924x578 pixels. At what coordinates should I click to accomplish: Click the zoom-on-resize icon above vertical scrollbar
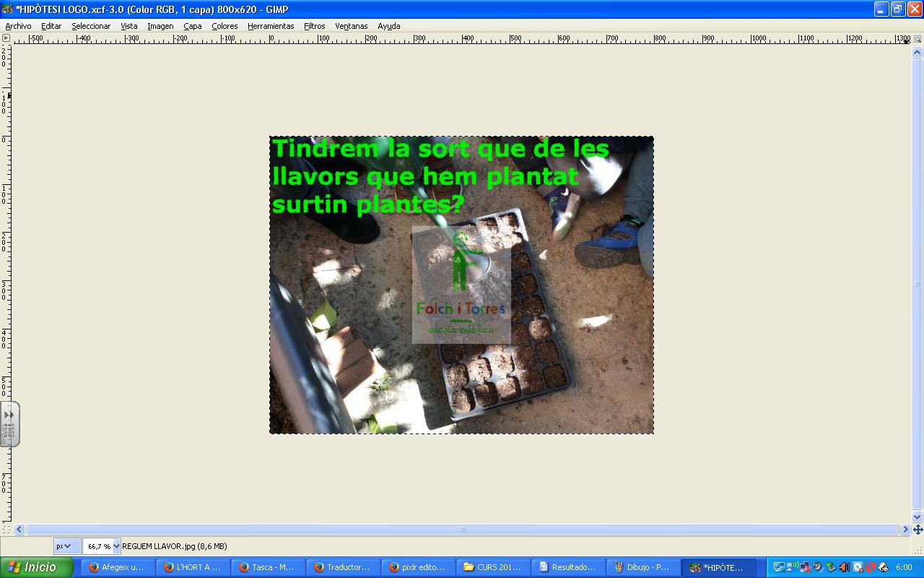pyautogui.click(x=918, y=38)
